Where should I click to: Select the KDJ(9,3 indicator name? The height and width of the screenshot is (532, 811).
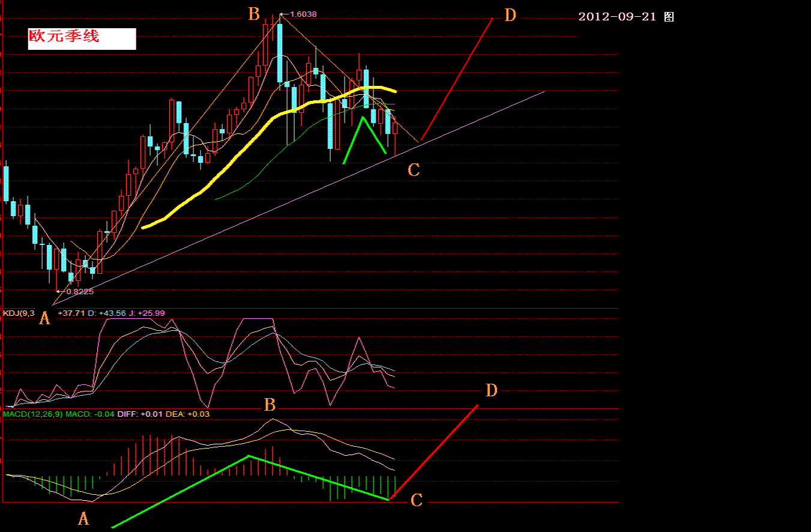[x=19, y=313]
